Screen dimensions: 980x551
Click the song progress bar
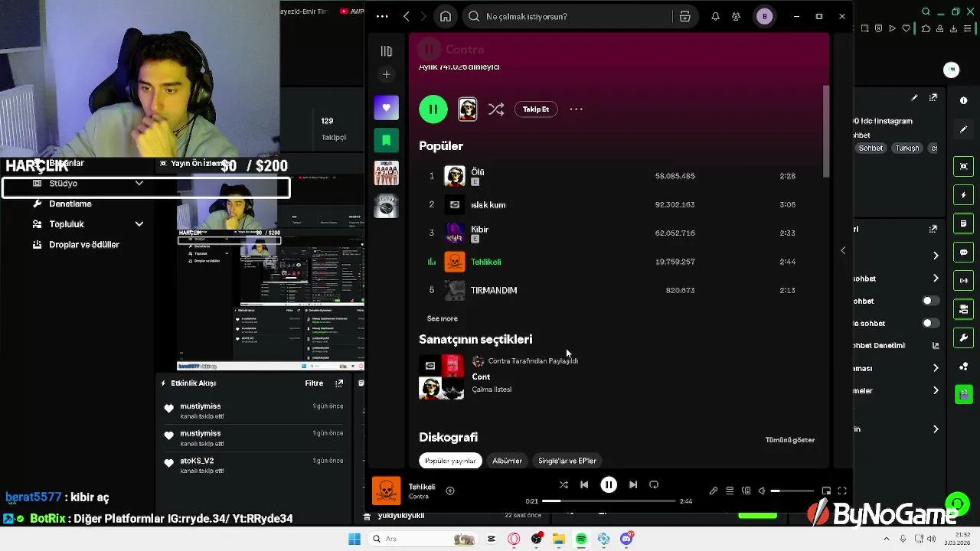(609, 501)
